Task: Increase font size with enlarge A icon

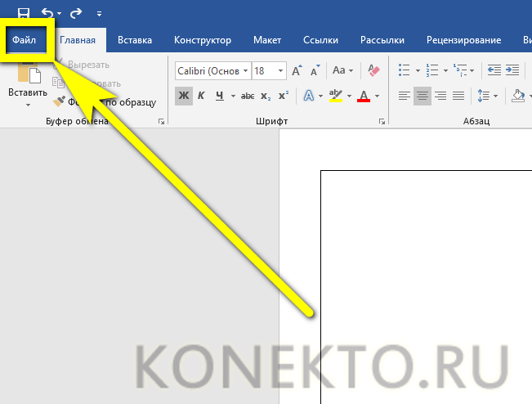Action: (x=297, y=70)
